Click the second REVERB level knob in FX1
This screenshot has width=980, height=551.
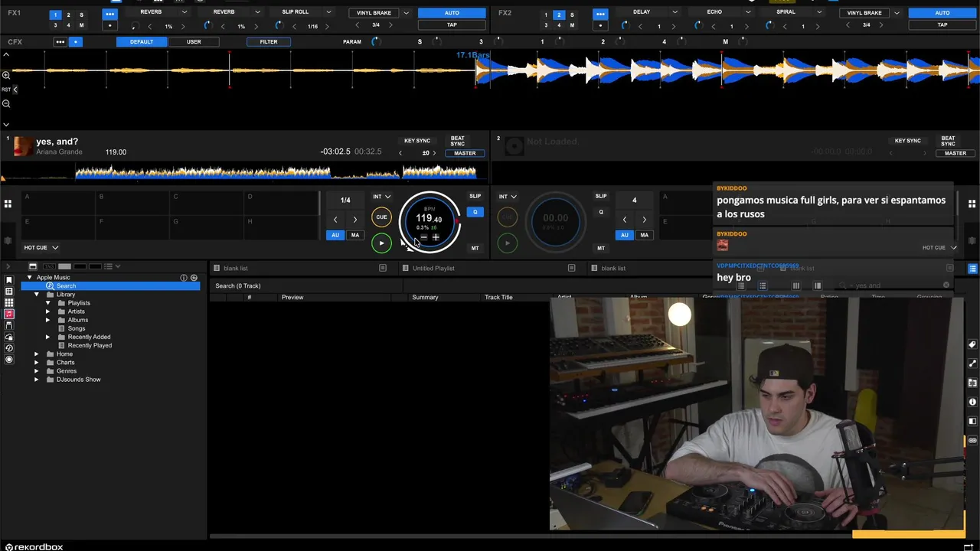point(207,26)
